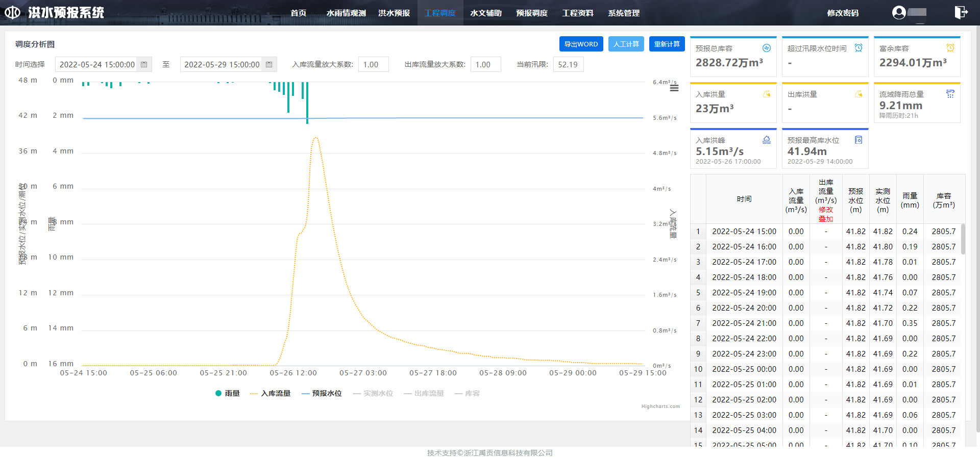
Task: Open calendar icon for end time
Action: pyautogui.click(x=269, y=64)
